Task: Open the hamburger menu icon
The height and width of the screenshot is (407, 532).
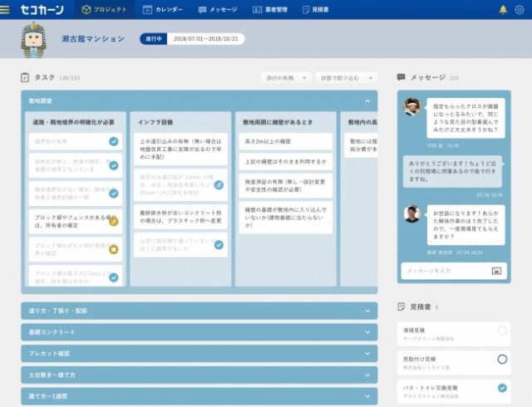Action: coord(7,9)
